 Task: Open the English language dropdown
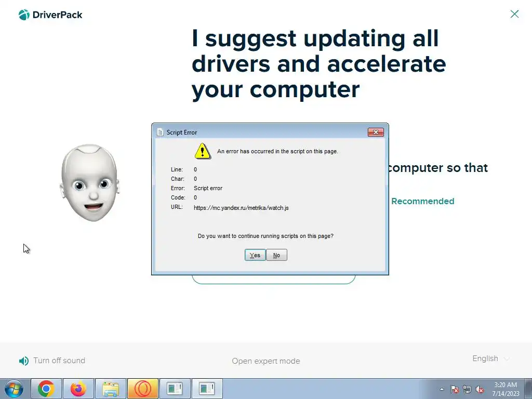490,358
